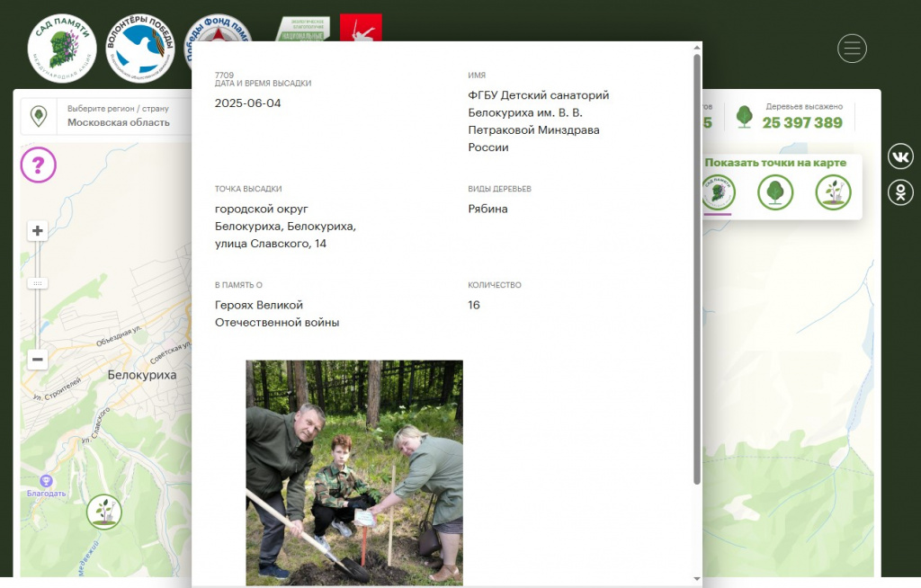Click the purple question mark help icon
The image size is (921, 588).
[38, 165]
